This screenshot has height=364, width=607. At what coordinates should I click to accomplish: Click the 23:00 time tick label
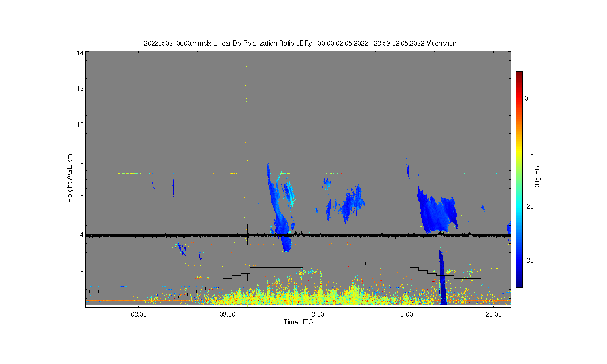pos(493,315)
